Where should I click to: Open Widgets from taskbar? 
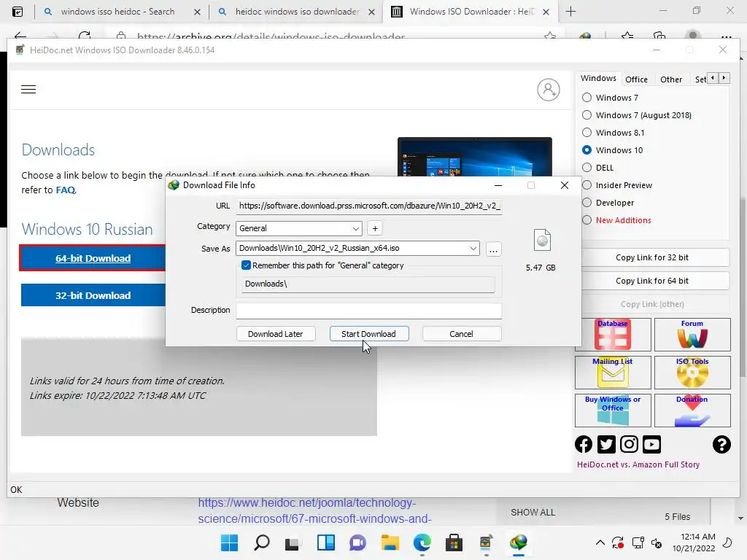[x=326, y=542]
